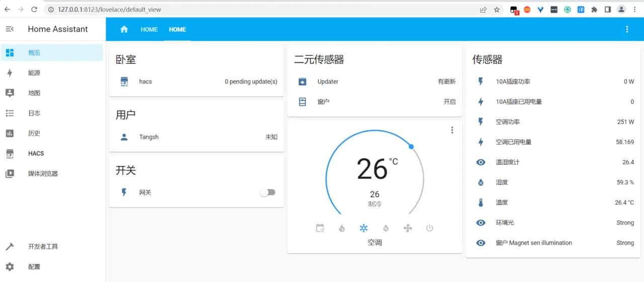Open 概览 overview in the sidebar
This screenshot has width=644, height=282.
pyautogui.click(x=52, y=53)
